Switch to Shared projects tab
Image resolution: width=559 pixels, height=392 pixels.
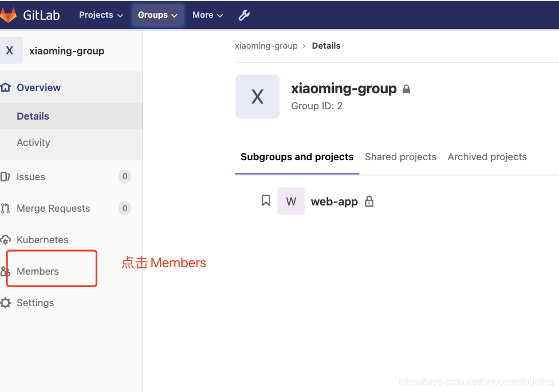(400, 157)
